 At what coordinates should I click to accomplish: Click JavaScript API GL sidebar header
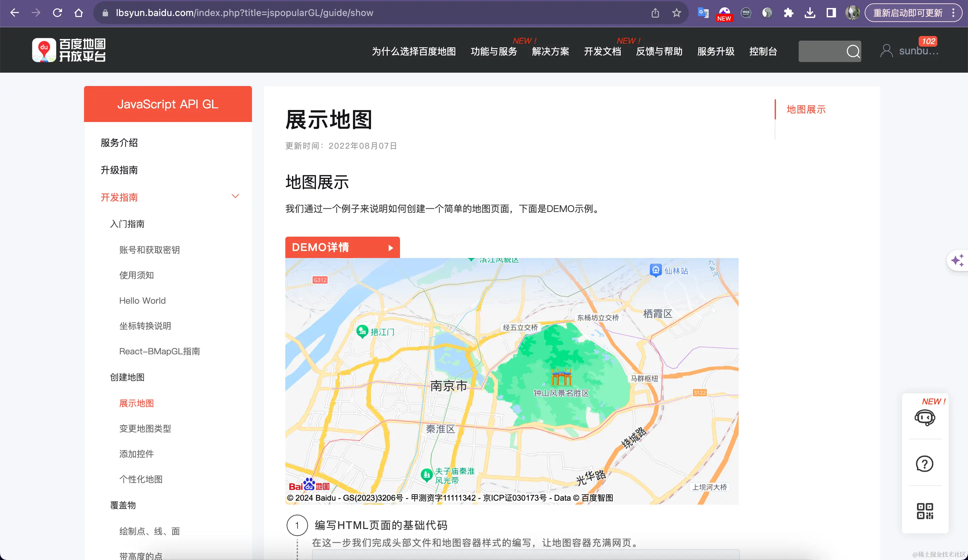(x=168, y=104)
